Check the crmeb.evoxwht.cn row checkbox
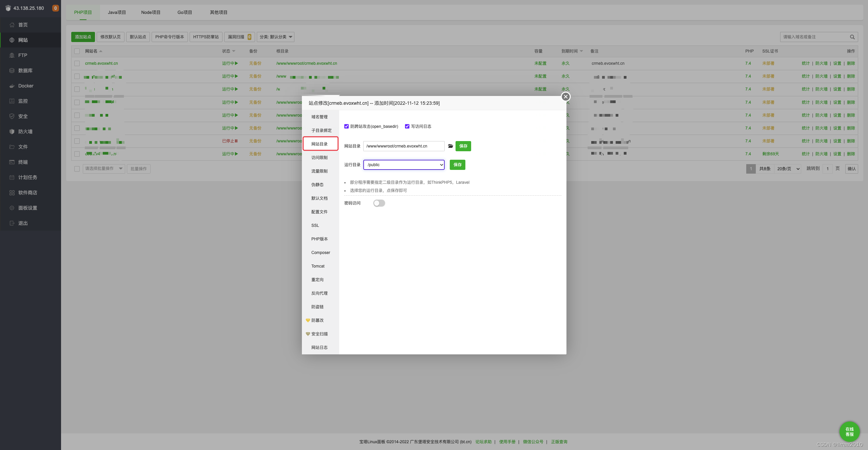Viewport: 868px width, 450px height. click(77, 63)
